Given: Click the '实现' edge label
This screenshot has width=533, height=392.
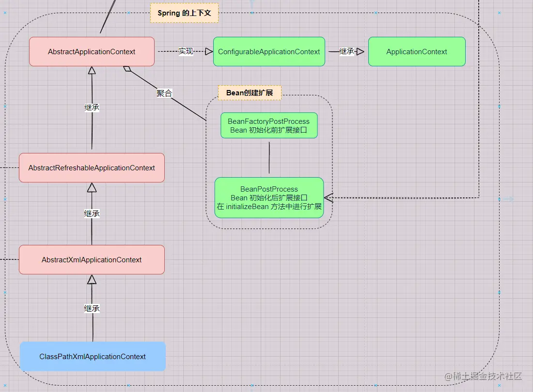Looking at the screenshot, I should 186,51.
